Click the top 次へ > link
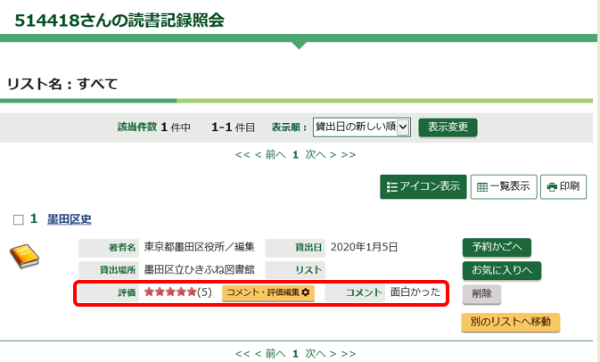Screen dimensions: 600x362 pos(321,155)
